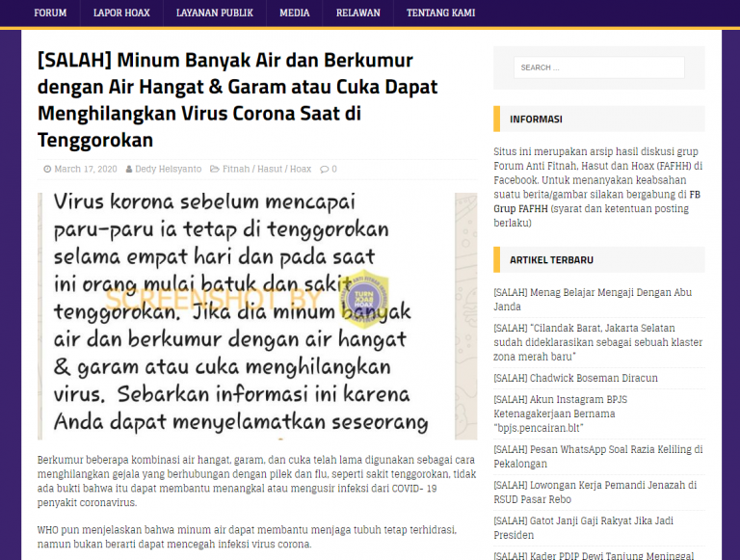Image resolution: width=740 pixels, height=560 pixels.
Task: Open the March 17, 2020 date link
Action: (86, 169)
